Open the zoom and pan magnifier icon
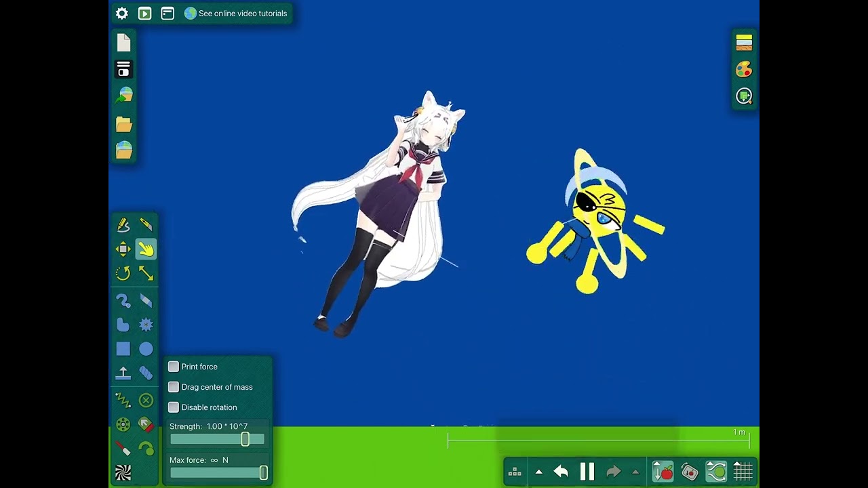868x488 pixels. point(744,96)
